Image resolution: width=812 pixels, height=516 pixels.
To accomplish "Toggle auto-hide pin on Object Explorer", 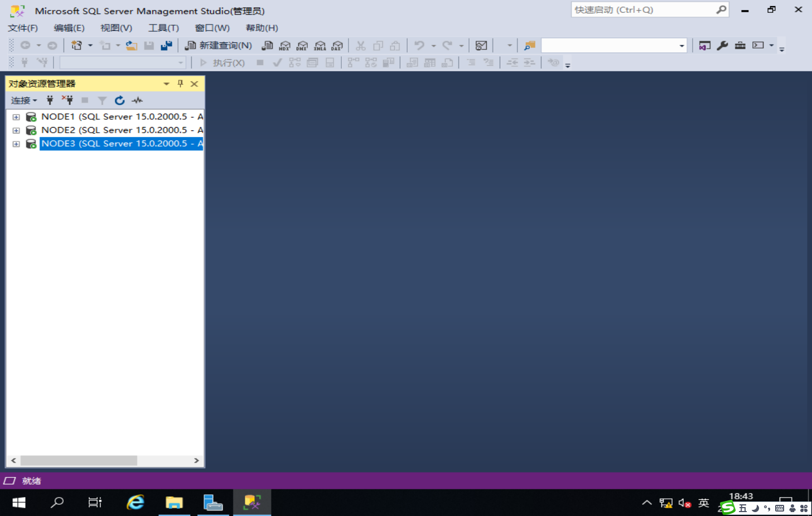I will pos(180,84).
